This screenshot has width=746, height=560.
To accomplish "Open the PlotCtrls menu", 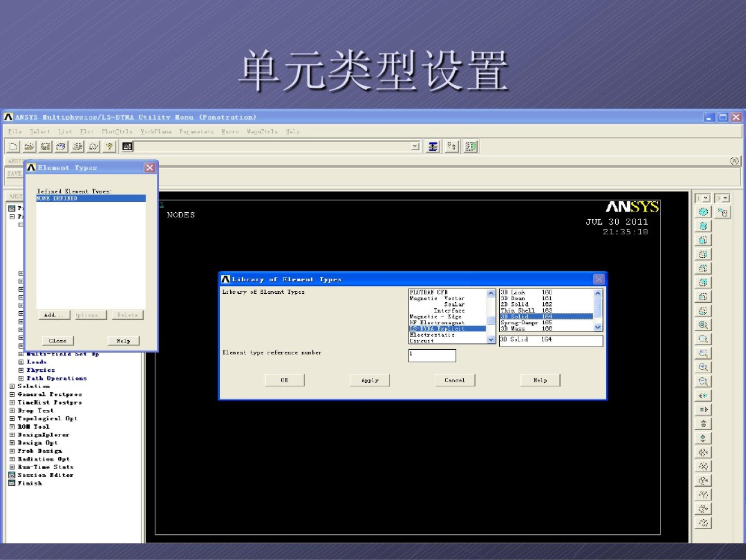I will click(x=117, y=131).
